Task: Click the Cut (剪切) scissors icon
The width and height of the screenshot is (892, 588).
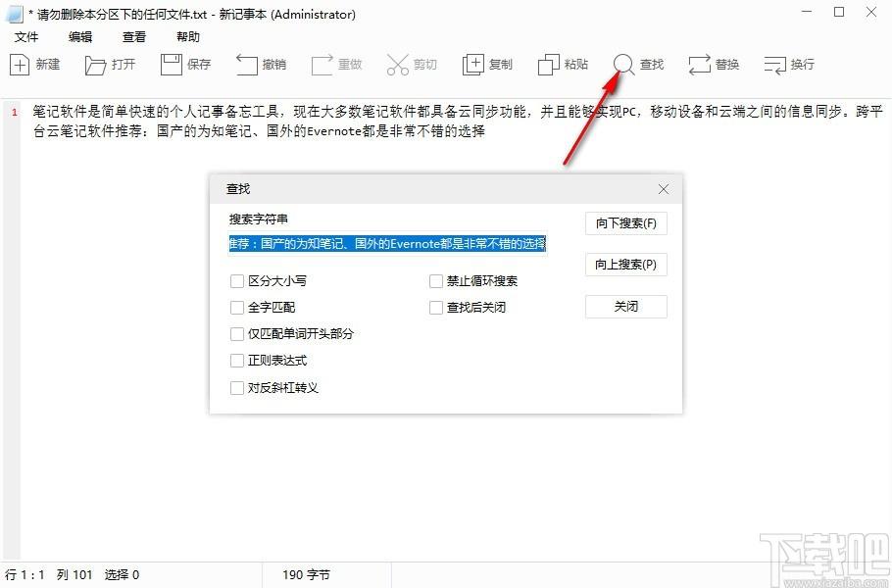Action: pyautogui.click(x=398, y=65)
